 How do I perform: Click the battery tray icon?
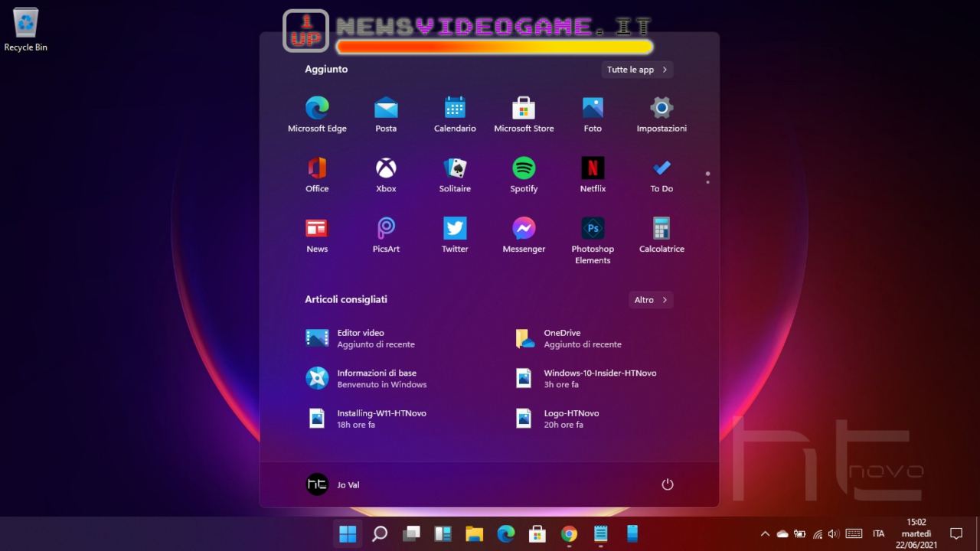800,533
